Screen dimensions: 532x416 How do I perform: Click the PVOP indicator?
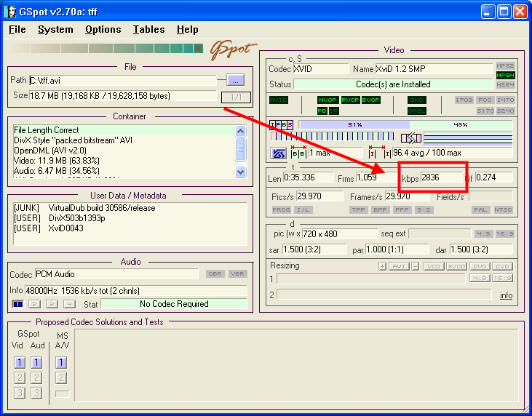[x=351, y=100]
